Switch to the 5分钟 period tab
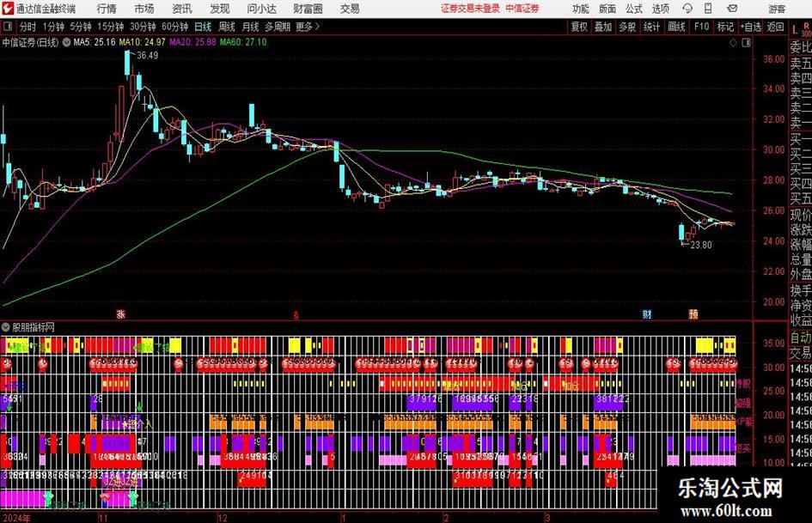The width and height of the screenshot is (812, 523). [81, 27]
